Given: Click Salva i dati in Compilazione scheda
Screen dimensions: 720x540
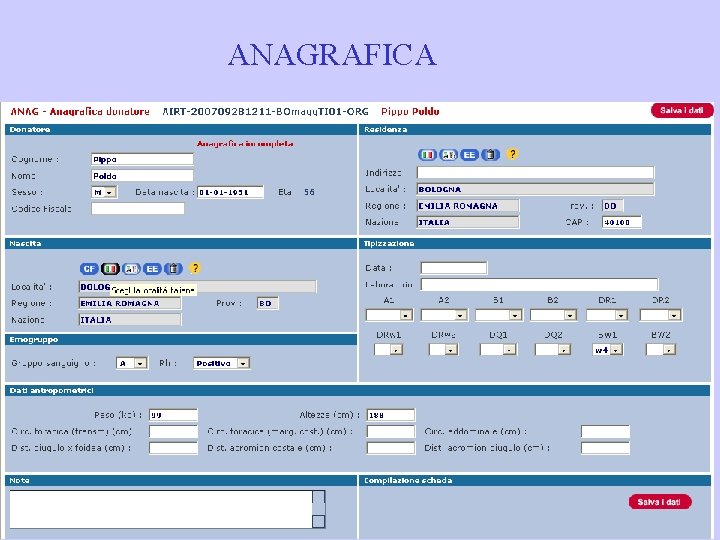Looking at the screenshot, I should point(660,502).
